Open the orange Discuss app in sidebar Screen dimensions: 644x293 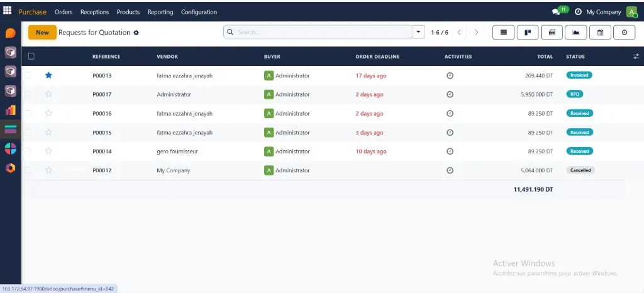[x=10, y=33]
